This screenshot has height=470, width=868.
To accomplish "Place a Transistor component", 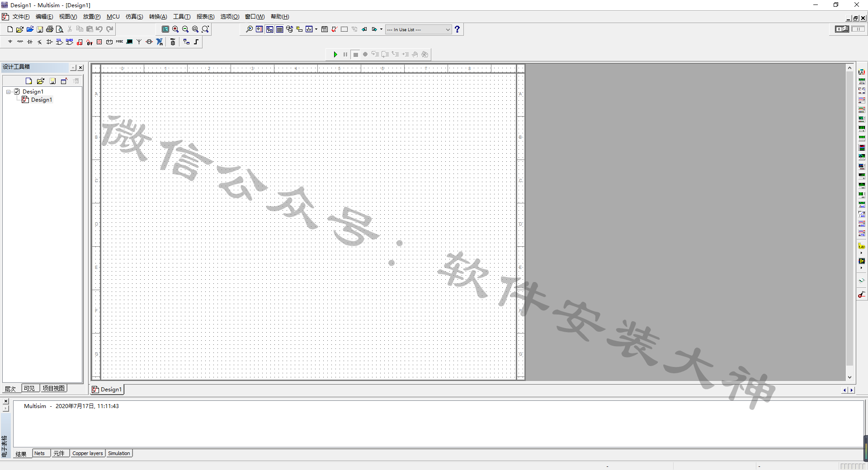I will [x=40, y=42].
